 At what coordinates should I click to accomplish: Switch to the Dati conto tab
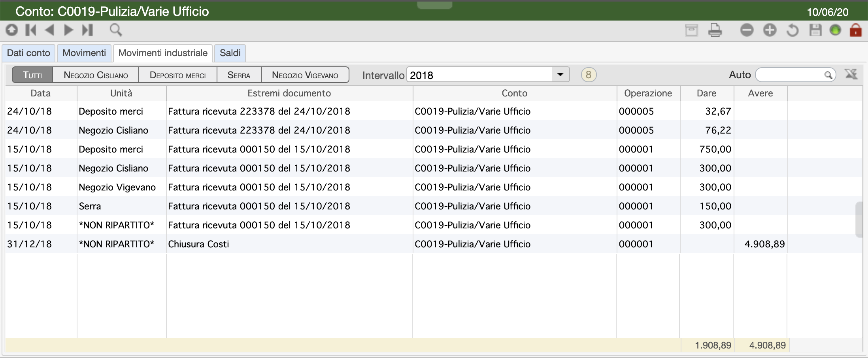pos(28,53)
